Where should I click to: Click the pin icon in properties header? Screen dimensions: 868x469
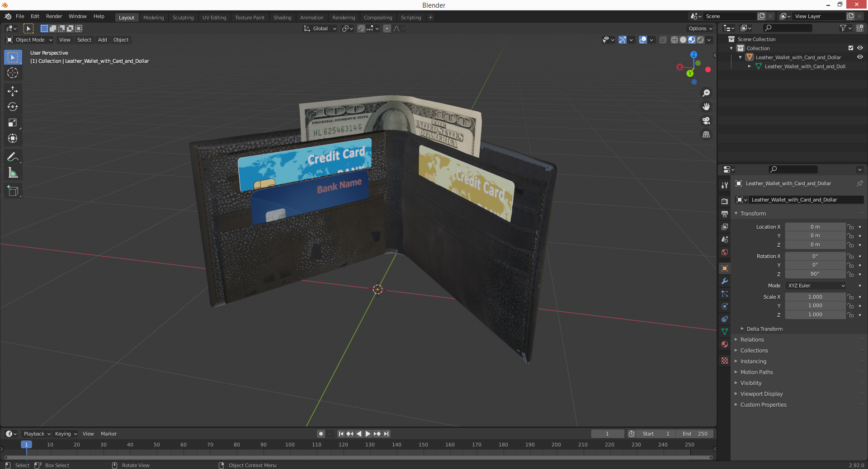point(859,183)
